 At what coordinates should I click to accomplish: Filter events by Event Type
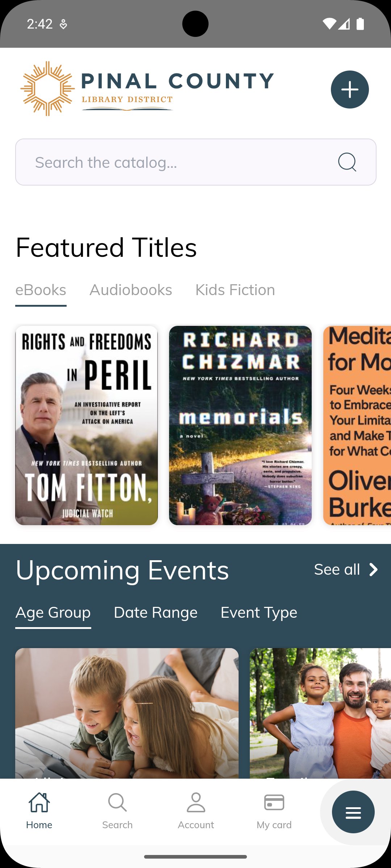[259, 613]
